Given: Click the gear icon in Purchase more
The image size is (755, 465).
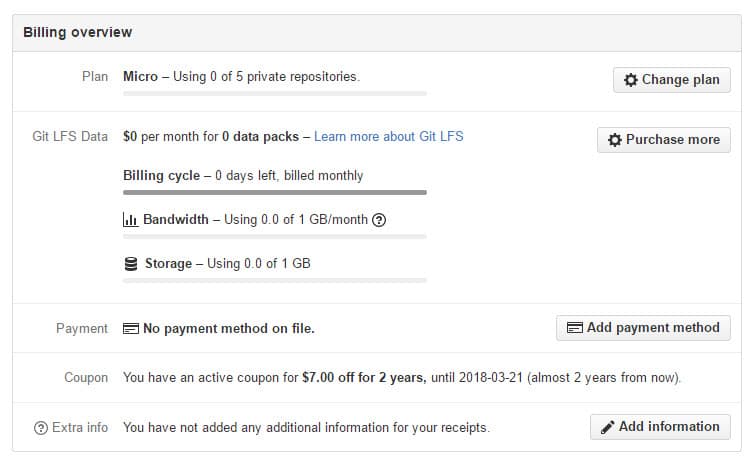Looking at the screenshot, I should click(614, 140).
